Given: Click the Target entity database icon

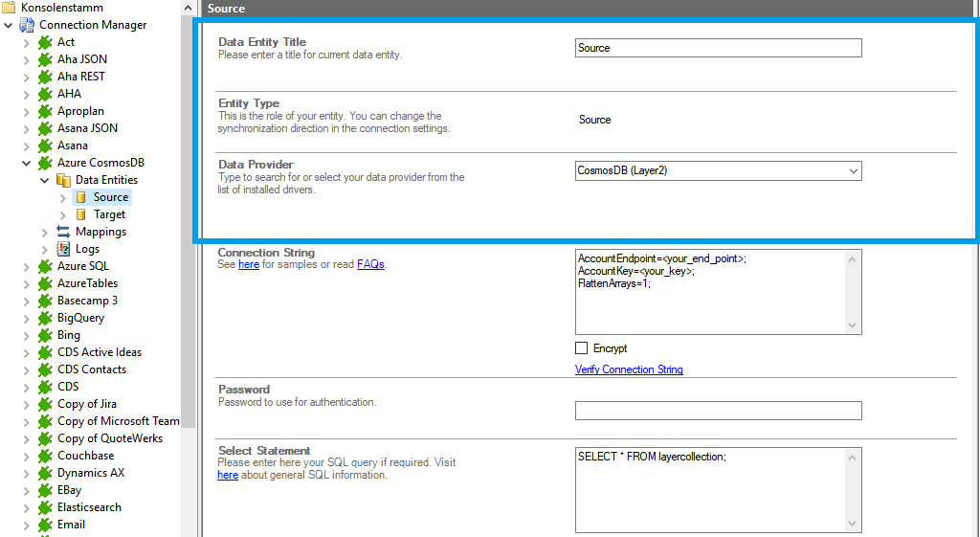Looking at the screenshot, I should (81, 214).
